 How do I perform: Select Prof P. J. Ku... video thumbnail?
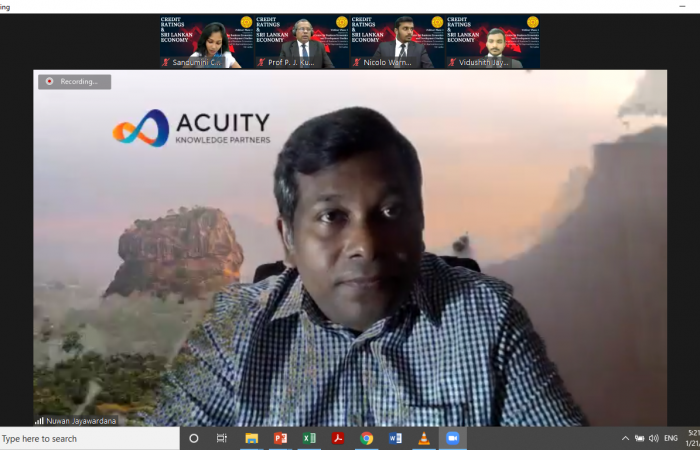pos(302,41)
